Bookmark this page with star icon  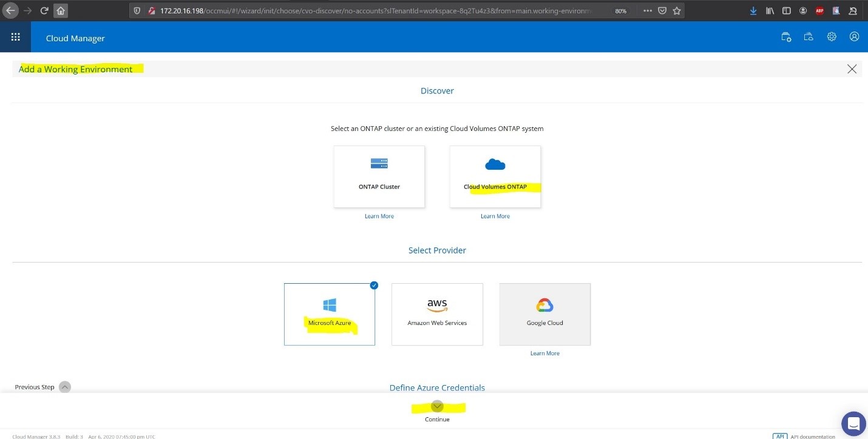click(x=677, y=11)
